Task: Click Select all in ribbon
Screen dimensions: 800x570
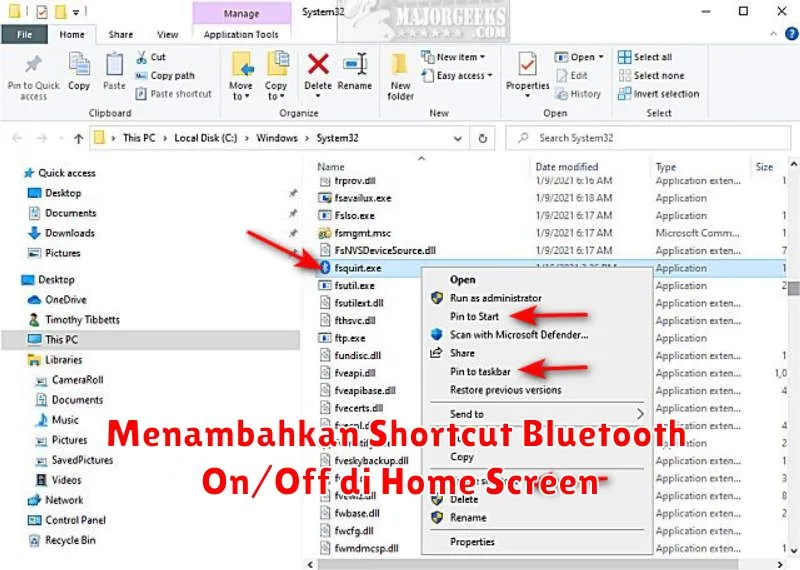Action: point(645,57)
